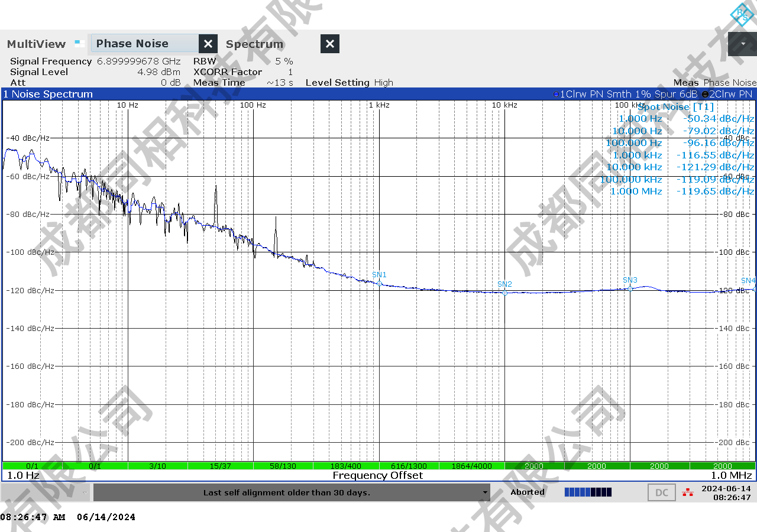
Task: Click the SN3 marker on the trace
Action: (x=630, y=288)
